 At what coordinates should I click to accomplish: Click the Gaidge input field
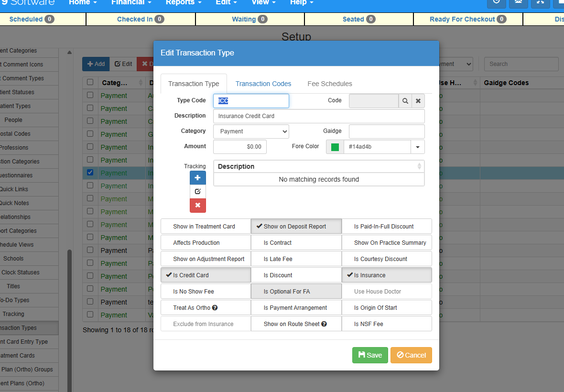[387, 131]
